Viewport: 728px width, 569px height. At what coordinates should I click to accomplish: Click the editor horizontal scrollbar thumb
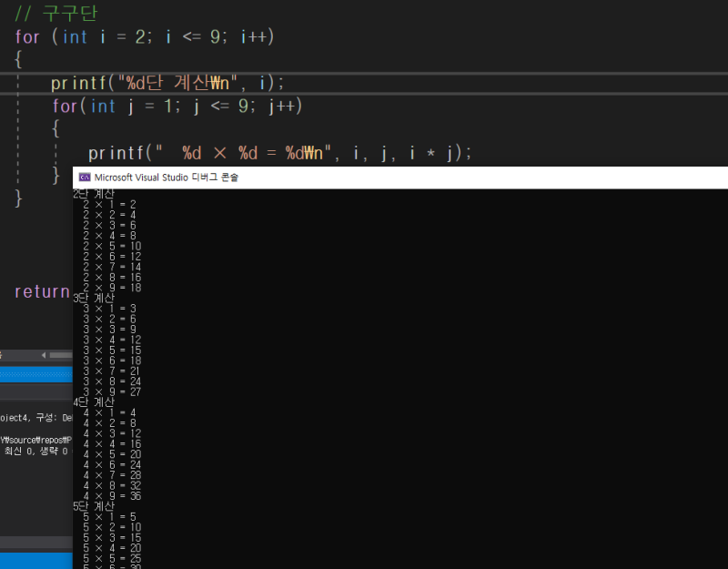[61, 355]
